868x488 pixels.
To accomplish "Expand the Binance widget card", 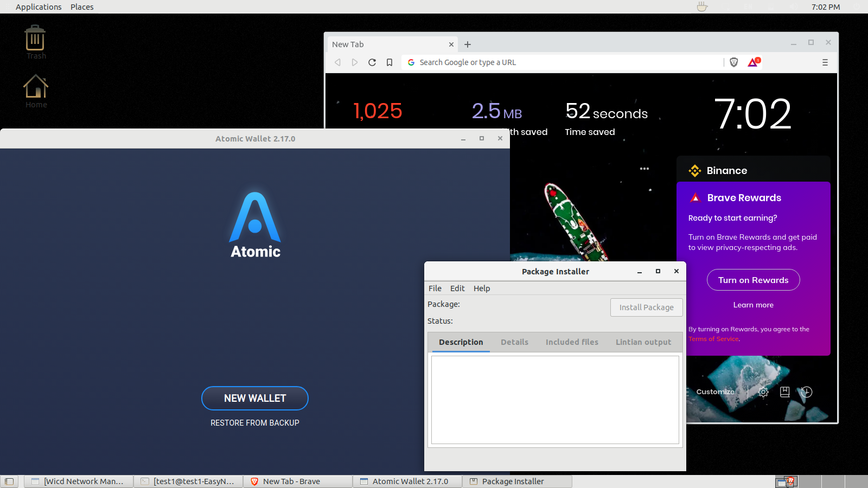I will coord(754,170).
